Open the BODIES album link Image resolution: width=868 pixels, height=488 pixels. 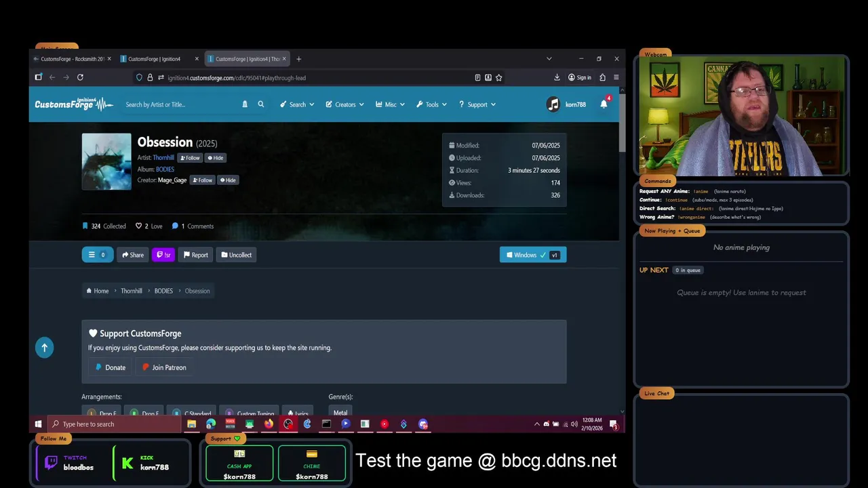pyautogui.click(x=165, y=169)
